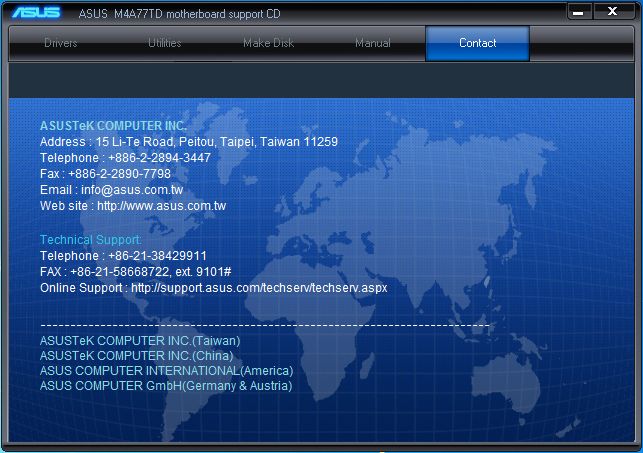Click support FAX +86-21-58668722 line
This screenshot has width=643, height=453.
(136, 272)
